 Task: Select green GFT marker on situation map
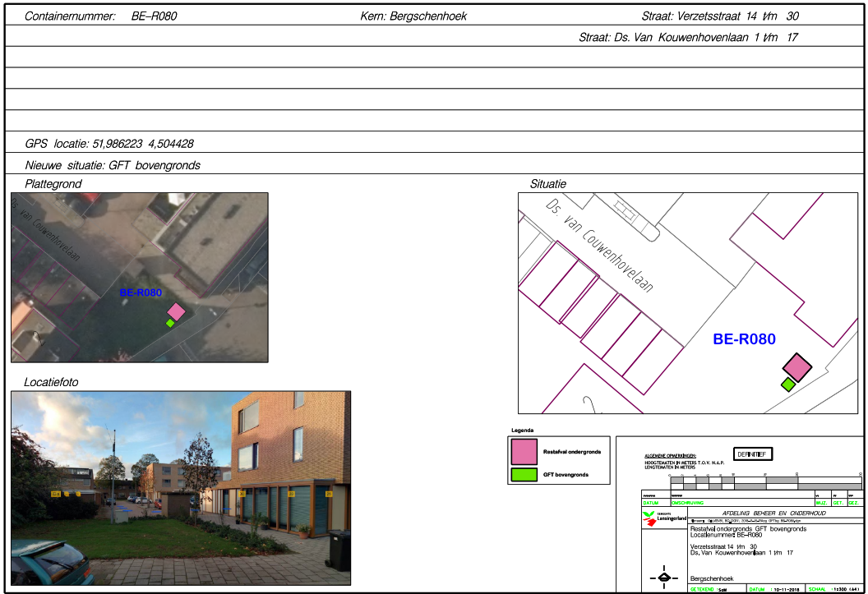tap(787, 384)
